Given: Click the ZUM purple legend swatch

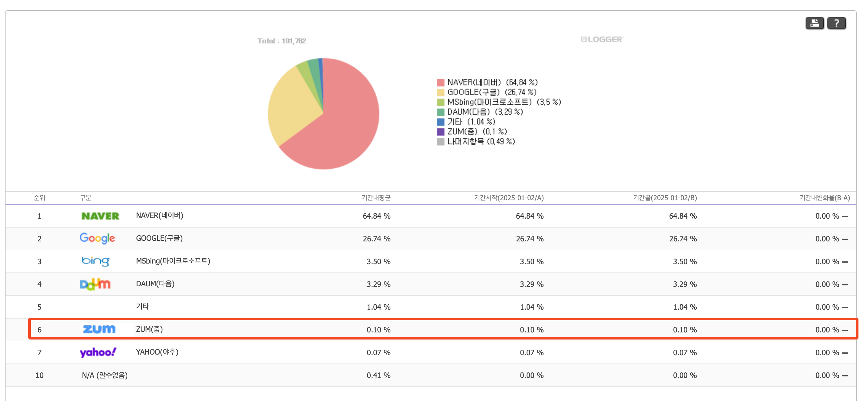Looking at the screenshot, I should click(x=440, y=132).
